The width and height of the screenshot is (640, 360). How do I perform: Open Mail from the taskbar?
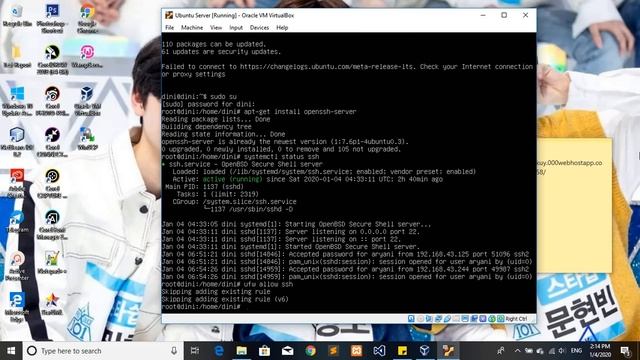(287, 351)
